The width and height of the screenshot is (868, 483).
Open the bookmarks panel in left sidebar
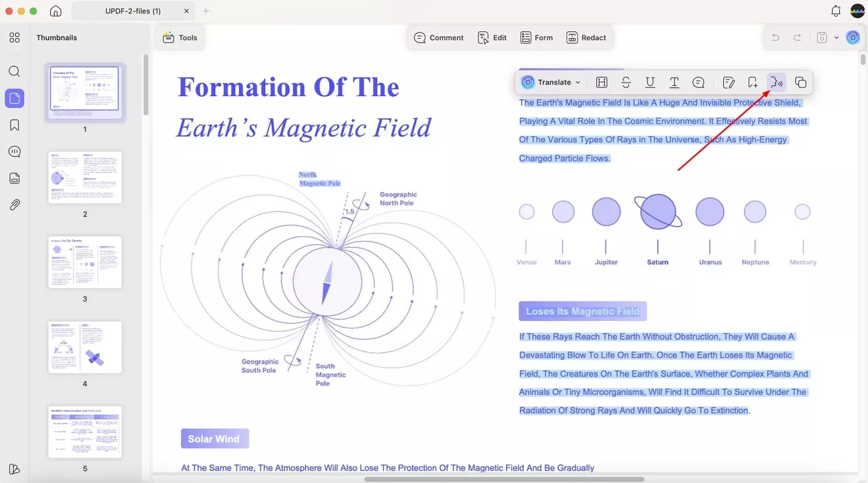coord(15,125)
